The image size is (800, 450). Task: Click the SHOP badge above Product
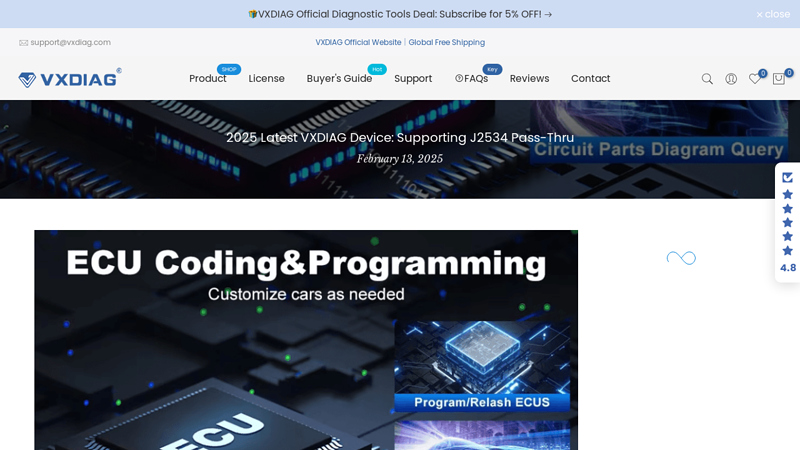[x=229, y=69]
